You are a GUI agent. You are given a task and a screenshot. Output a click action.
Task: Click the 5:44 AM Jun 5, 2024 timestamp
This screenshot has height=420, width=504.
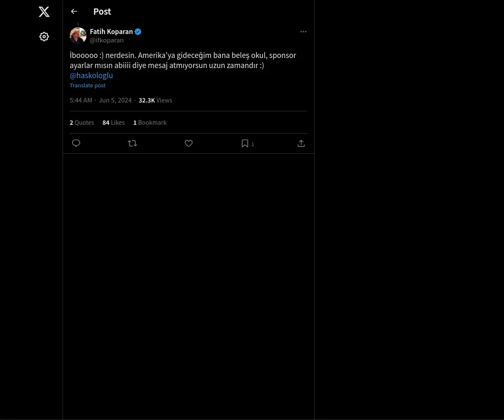(101, 100)
